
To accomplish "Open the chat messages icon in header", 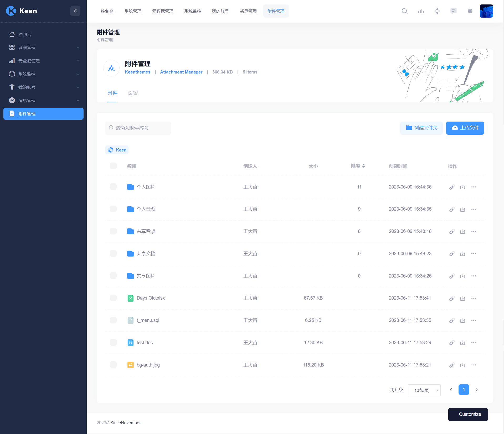I will pos(453,11).
